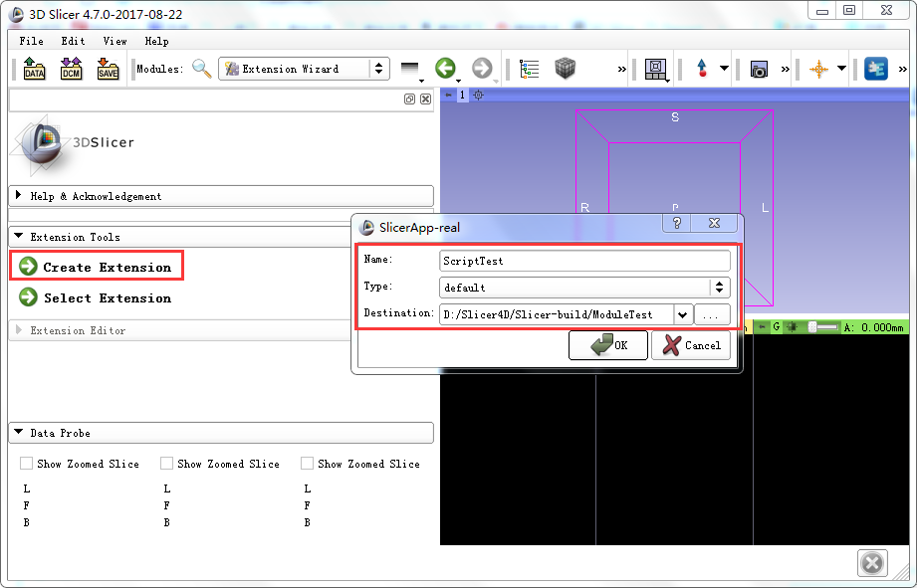
Task: Click the green arrow icon beside Select Extension
Action: click(x=28, y=296)
